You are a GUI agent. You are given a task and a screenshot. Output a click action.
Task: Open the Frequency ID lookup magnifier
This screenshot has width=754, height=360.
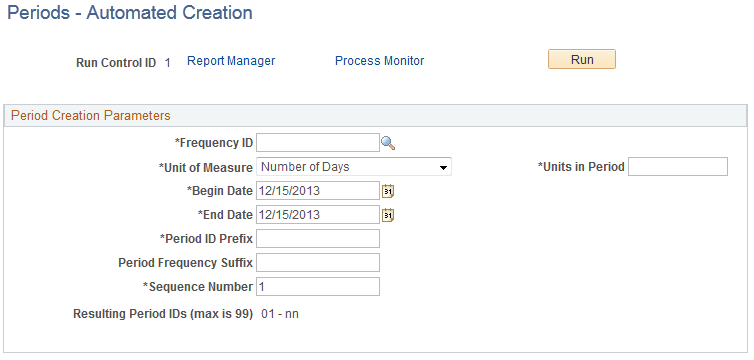click(388, 143)
